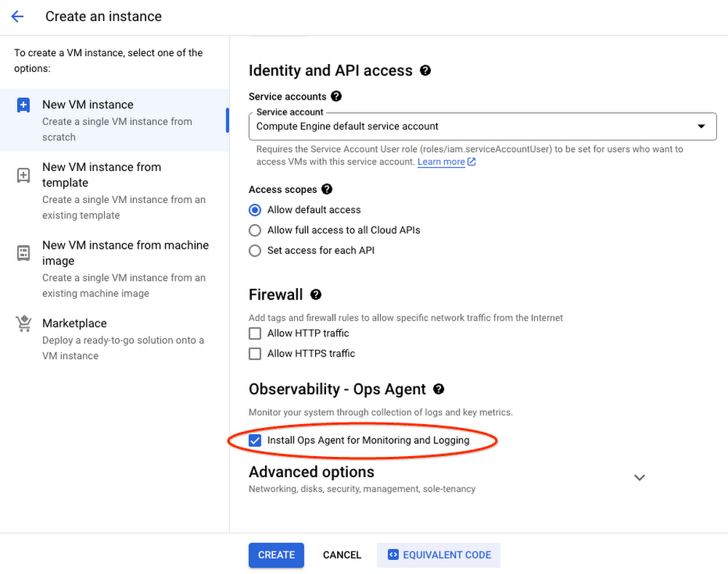This screenshot has width=728, height=574.
Task: Click the VM instance from template icon
Action: 23,175
